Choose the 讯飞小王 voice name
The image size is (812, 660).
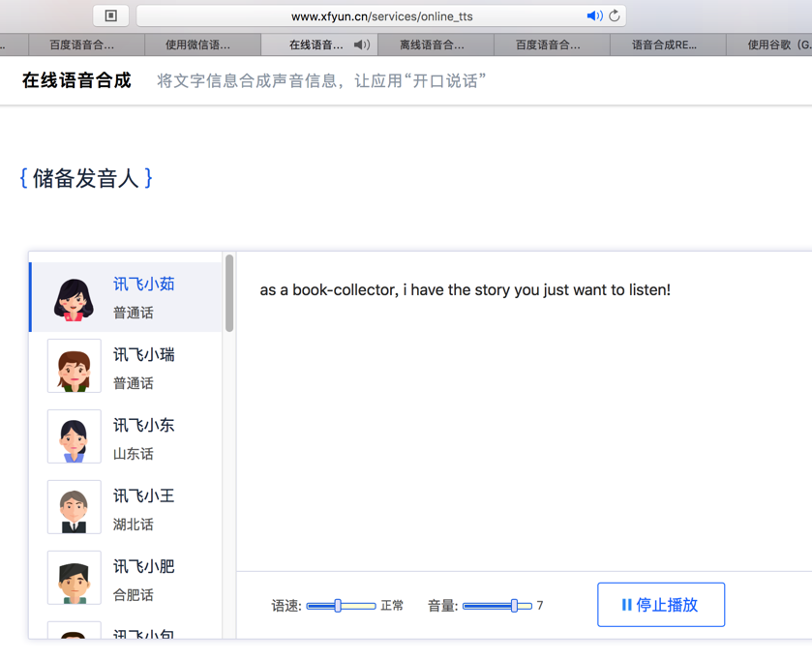144,495
